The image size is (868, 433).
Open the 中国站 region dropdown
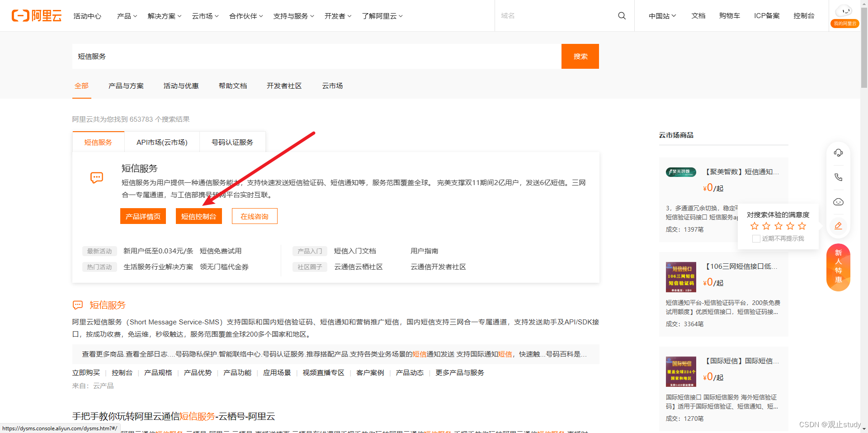tap(662, 16)
